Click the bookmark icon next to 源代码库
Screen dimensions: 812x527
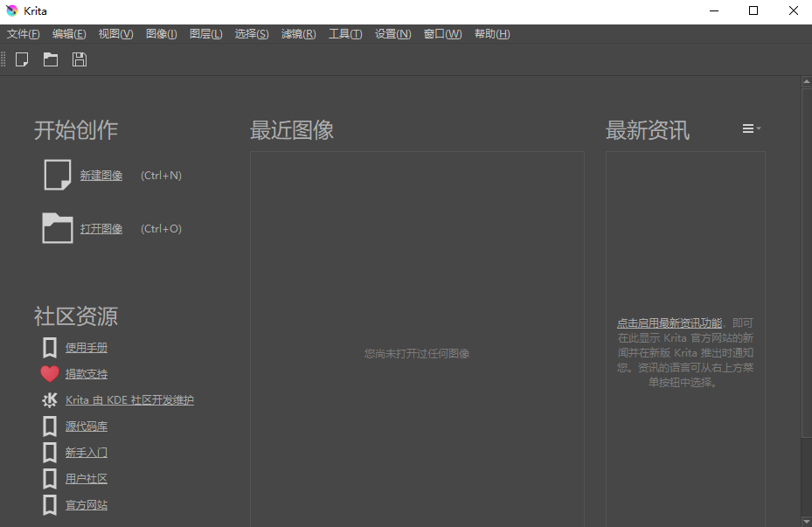[50, 426]
